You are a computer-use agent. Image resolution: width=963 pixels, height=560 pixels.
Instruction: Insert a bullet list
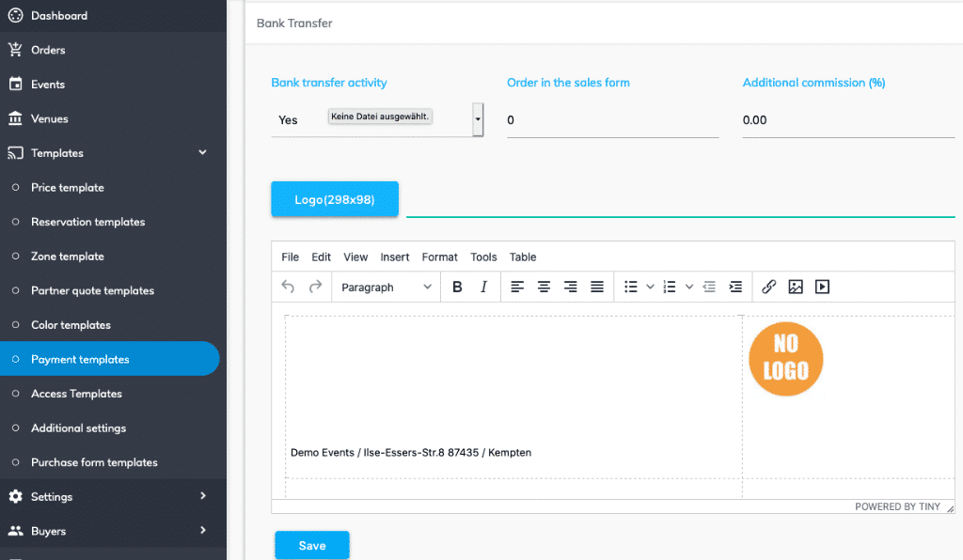631,287
